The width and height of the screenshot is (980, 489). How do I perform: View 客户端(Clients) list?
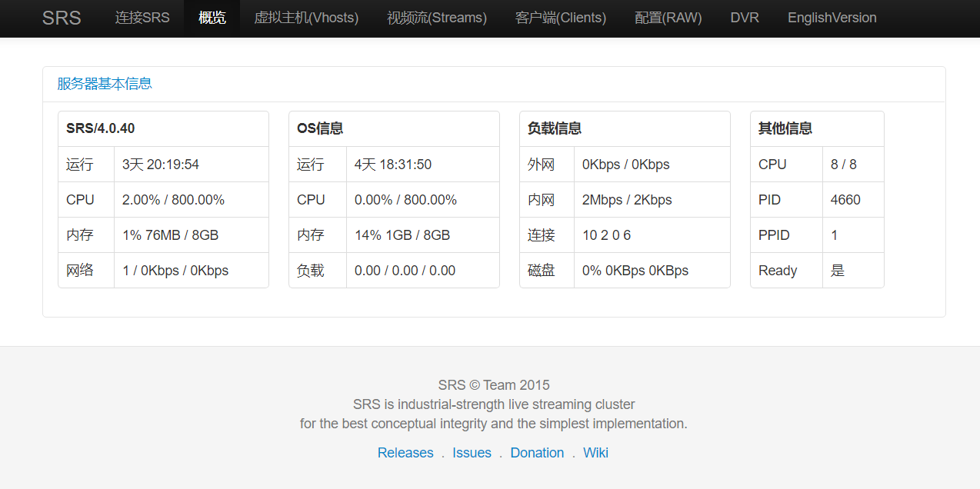tap(561, 18)
